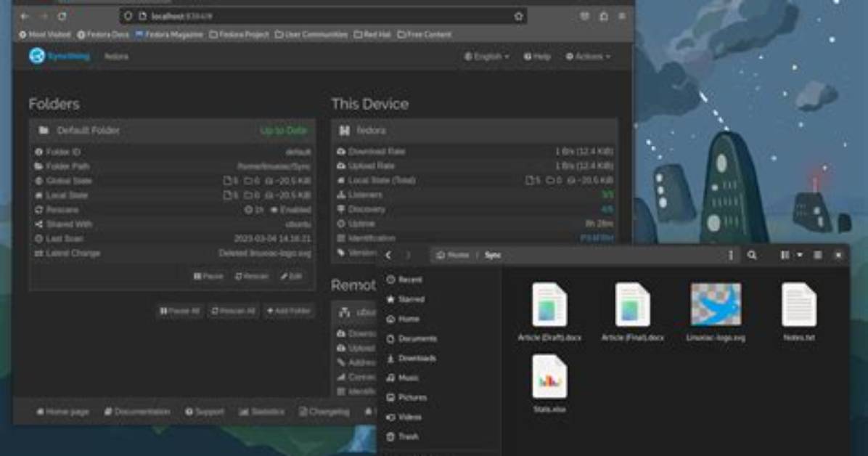868x456 pixels.
Task: Click the Rescan All button
Action: [233, 311]
